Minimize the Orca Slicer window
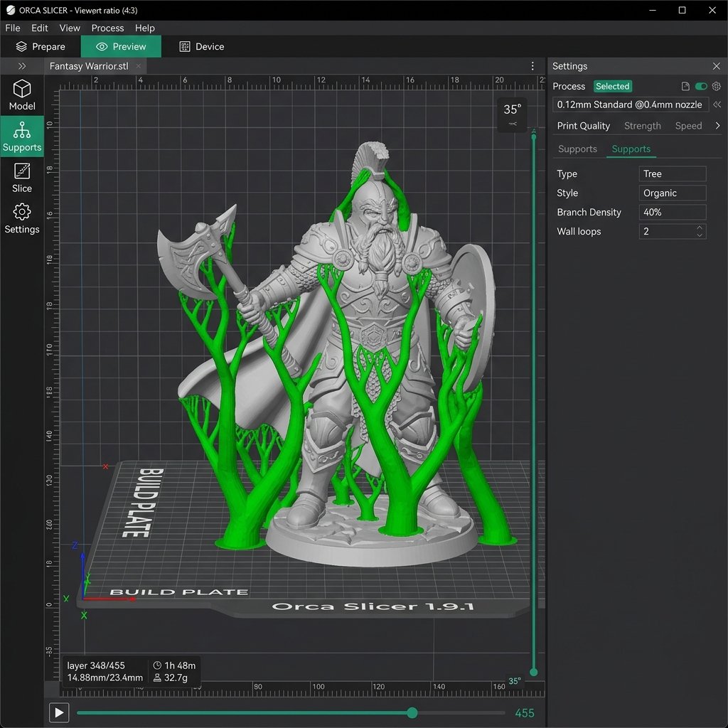728x728 pixels. pyautogui.click(x=653, y=10)
